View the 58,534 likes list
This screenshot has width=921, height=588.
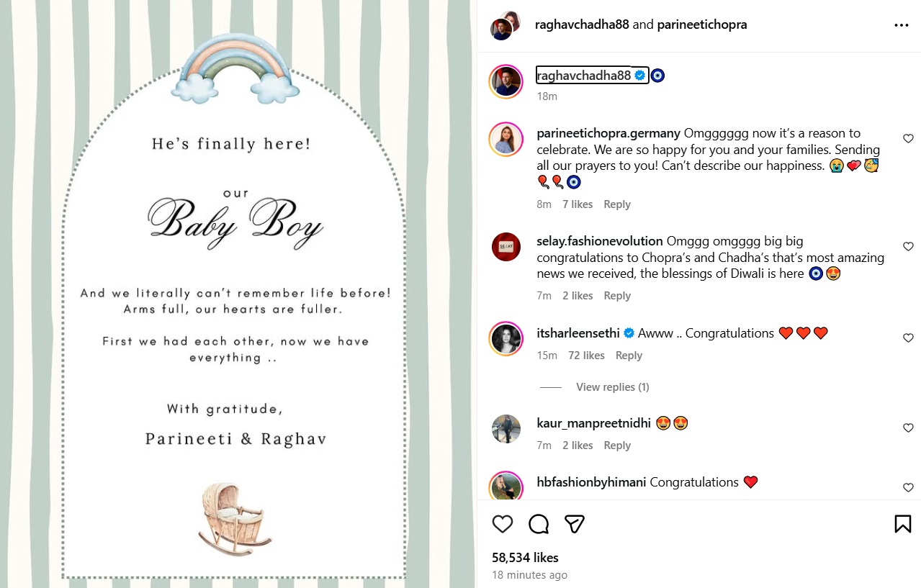[x=526, y=558]
